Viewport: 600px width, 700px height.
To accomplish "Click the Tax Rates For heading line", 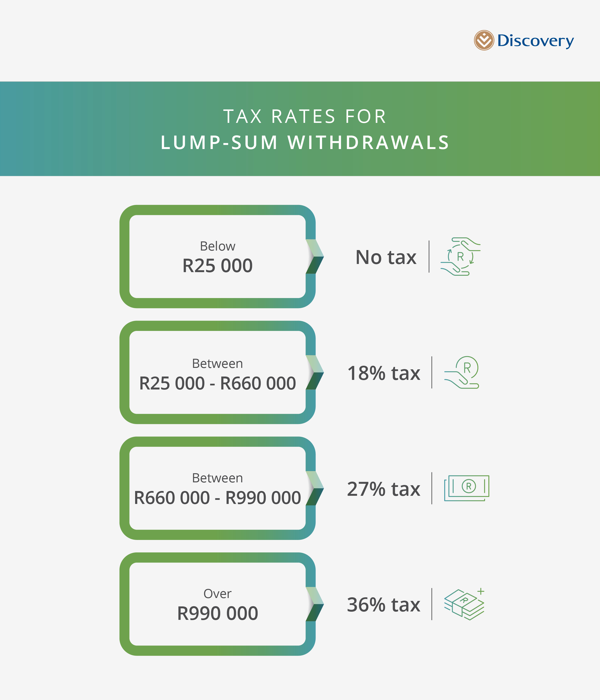I will 305,117.
